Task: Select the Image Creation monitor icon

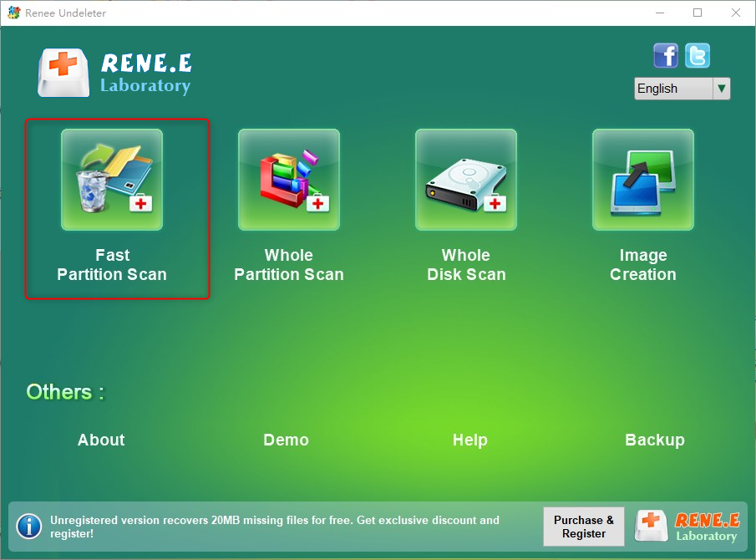Action: [643, 180]
